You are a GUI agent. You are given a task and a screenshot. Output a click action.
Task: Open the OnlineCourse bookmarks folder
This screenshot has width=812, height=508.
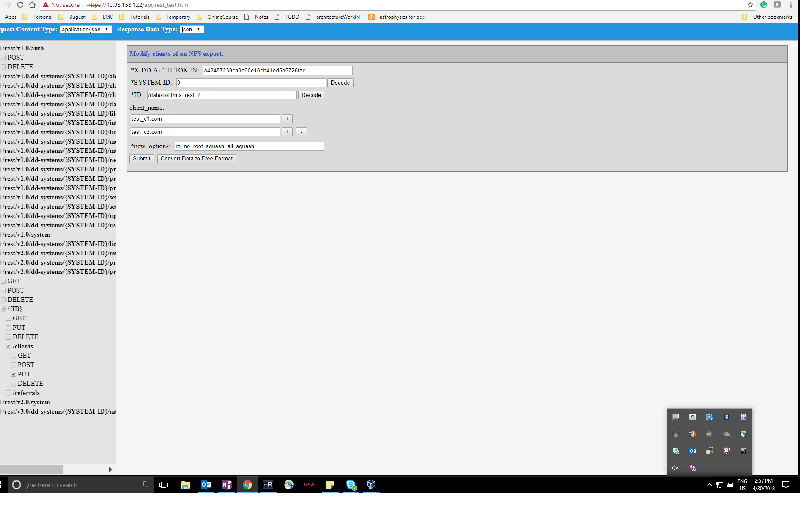coord(218,17)
